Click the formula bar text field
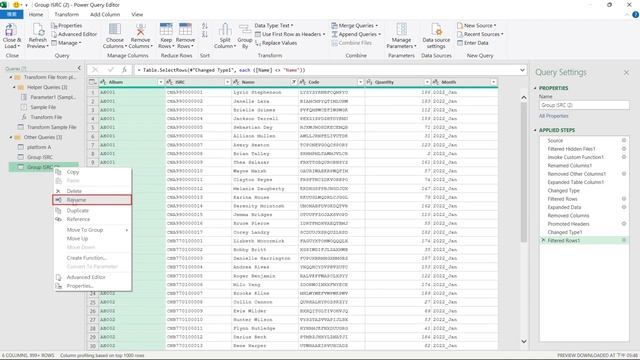 pyautogui.click(x=326, y=70)
